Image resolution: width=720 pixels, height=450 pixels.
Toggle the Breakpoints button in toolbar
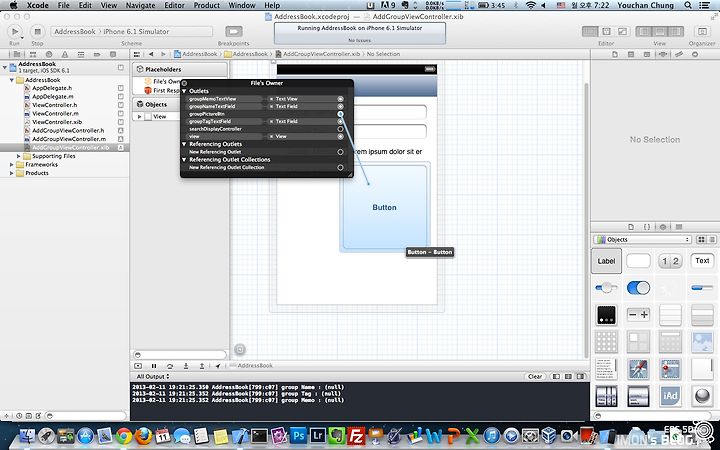point(233,31)
